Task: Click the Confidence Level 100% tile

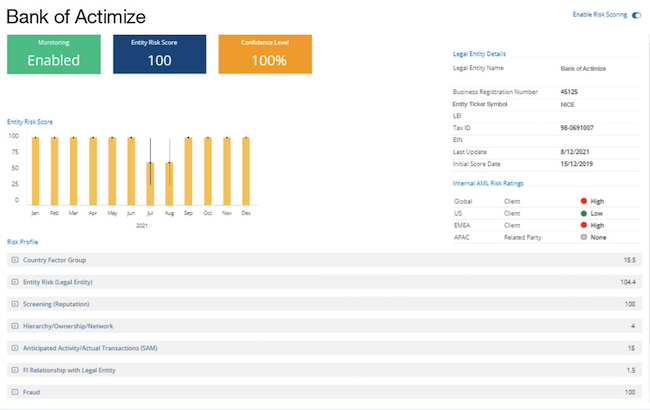Action: tap(265, 54)
